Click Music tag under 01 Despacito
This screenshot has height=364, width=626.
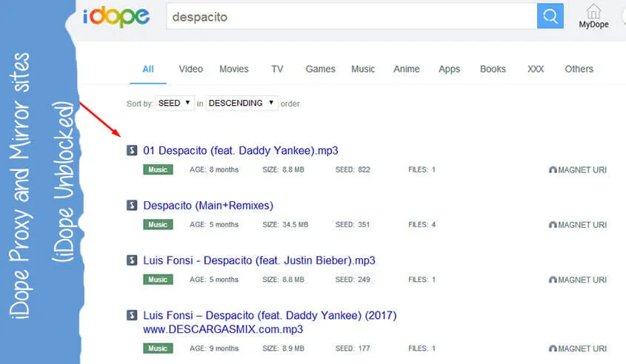coord(158,169)
